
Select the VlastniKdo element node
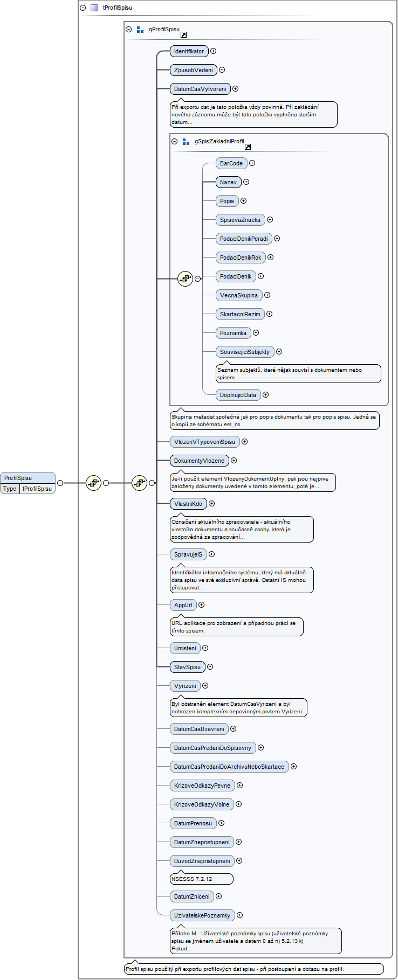[188, 504]
